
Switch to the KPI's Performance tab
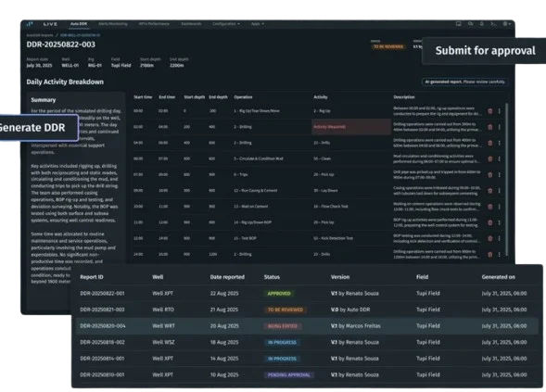(154, 24)
